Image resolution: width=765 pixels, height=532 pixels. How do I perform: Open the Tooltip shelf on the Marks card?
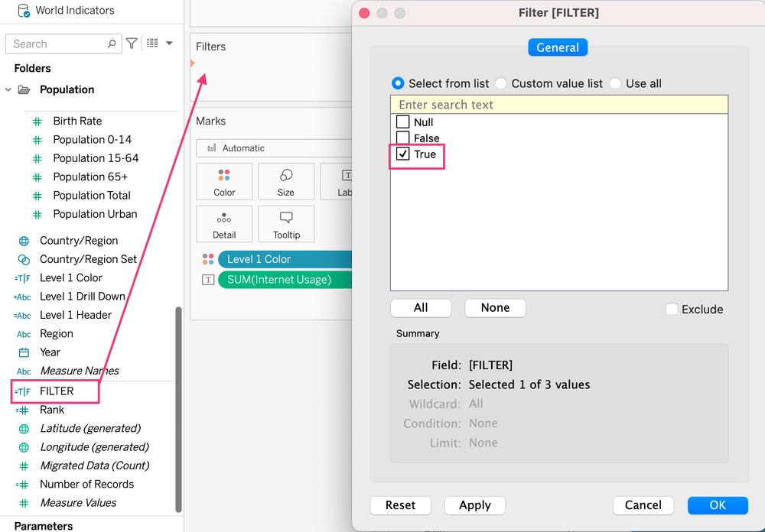(x=285, y=224)
